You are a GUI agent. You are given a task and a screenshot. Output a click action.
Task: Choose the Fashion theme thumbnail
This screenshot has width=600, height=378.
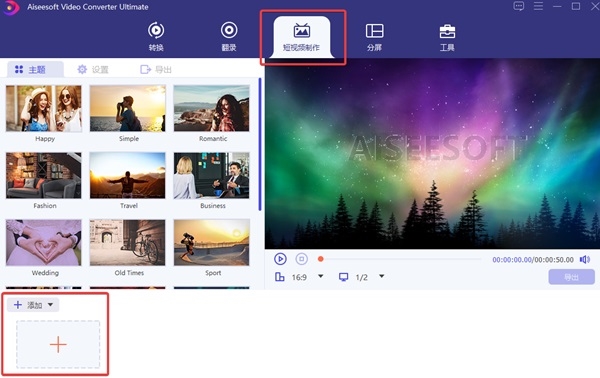44,175
